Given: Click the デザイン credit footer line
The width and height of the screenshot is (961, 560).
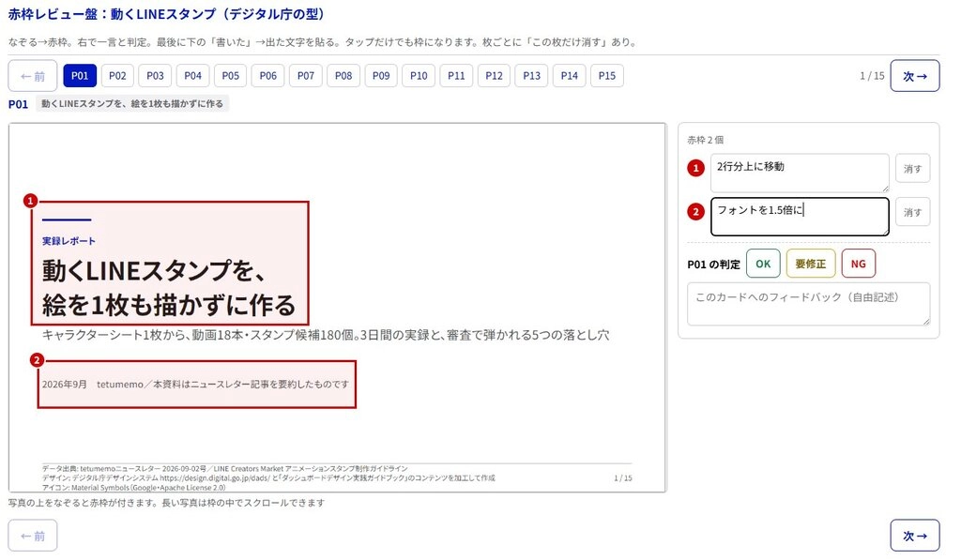Looking at the screenshot, I should [268, 477].
